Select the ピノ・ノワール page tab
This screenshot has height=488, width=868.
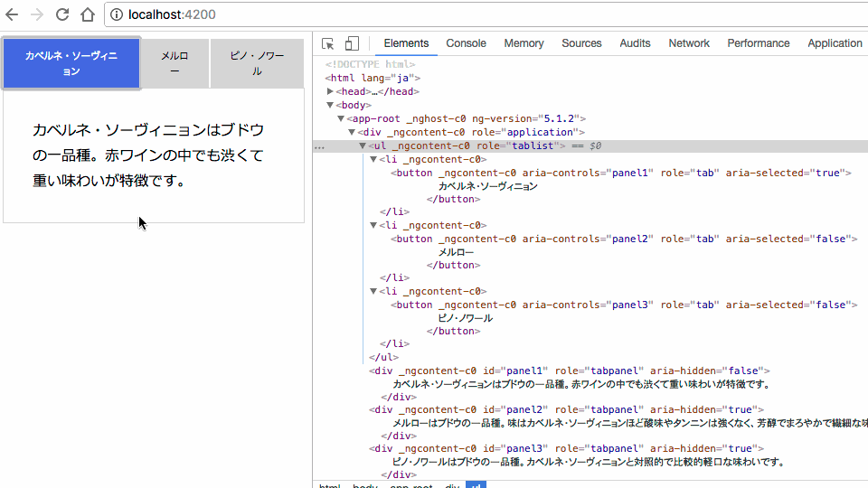pyautogui.click(x=257, y=63)
